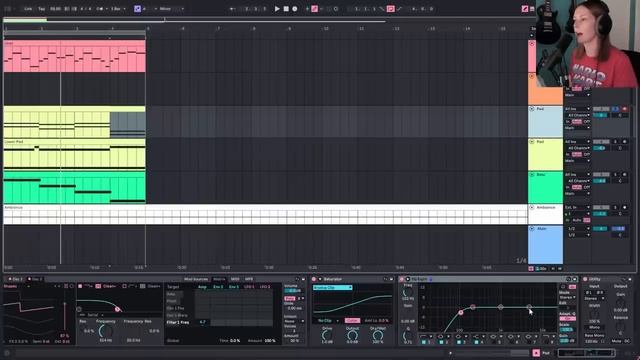Select the white Ambience audio clip
Viewport: 640px width, 360px height.
pyautogui.click(x=265, y=214)
